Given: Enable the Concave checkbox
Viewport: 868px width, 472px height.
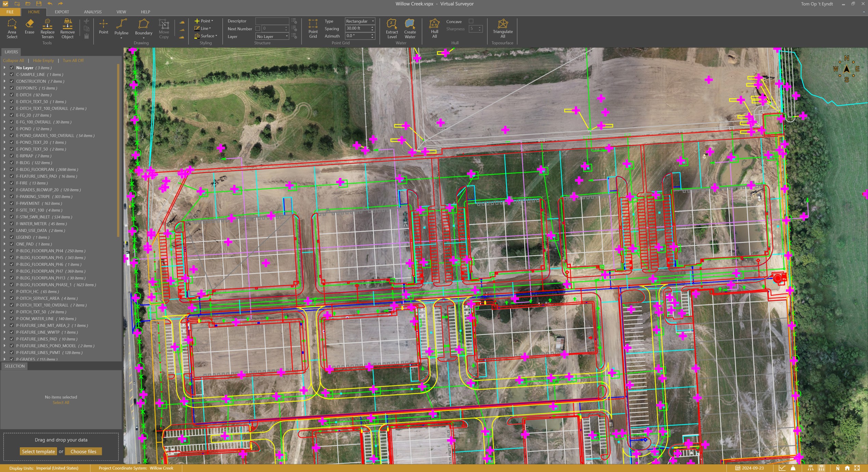Looking at the screenshot, I should click(x=471, y=21).
